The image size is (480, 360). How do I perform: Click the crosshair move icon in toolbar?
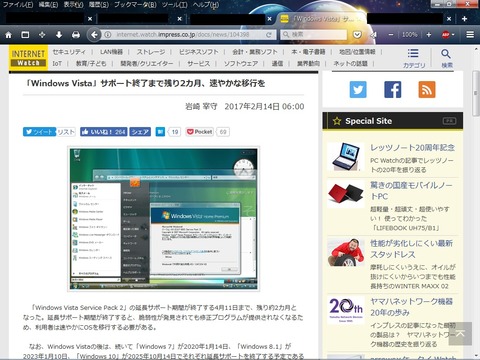[x=42, y=35]
